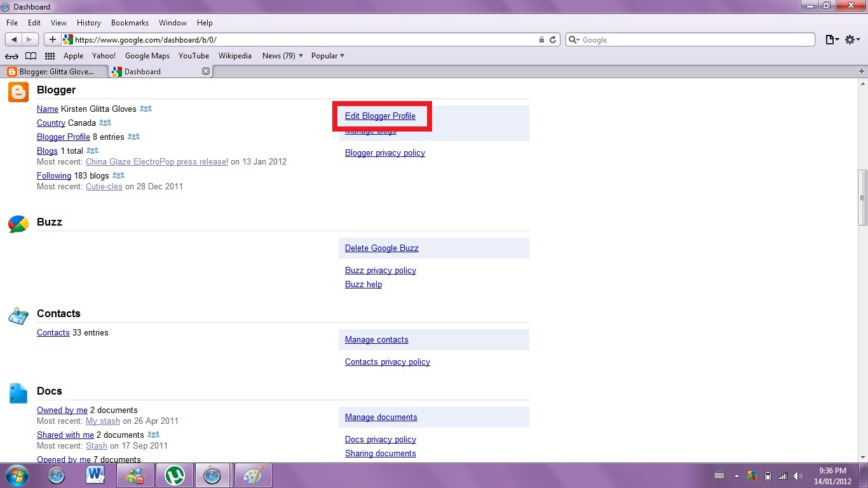Expand the News (79) bookmarks dropdown
868x488 pixels.
point(283,56)
